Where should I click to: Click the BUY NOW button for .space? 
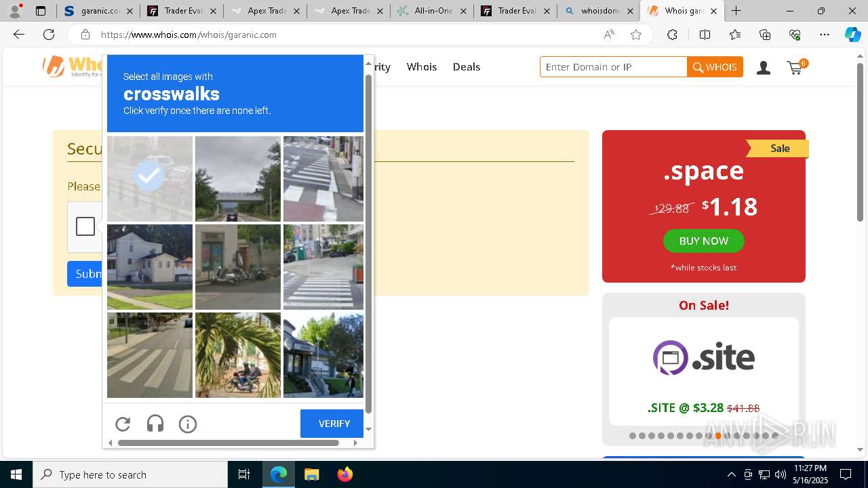click(704, 241)
